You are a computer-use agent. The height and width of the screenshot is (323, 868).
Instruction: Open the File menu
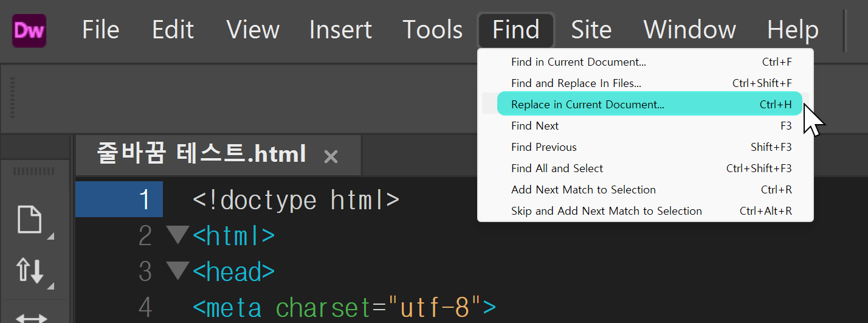100,30
